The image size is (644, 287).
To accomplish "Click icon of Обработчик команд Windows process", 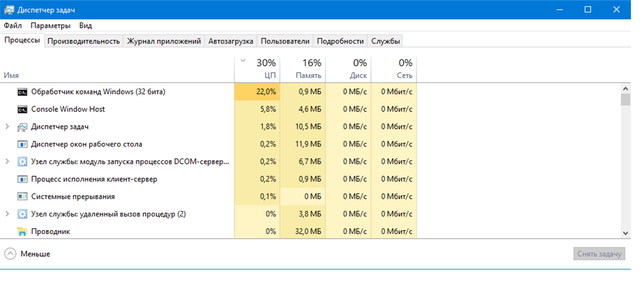I will (x=22, y=92).
